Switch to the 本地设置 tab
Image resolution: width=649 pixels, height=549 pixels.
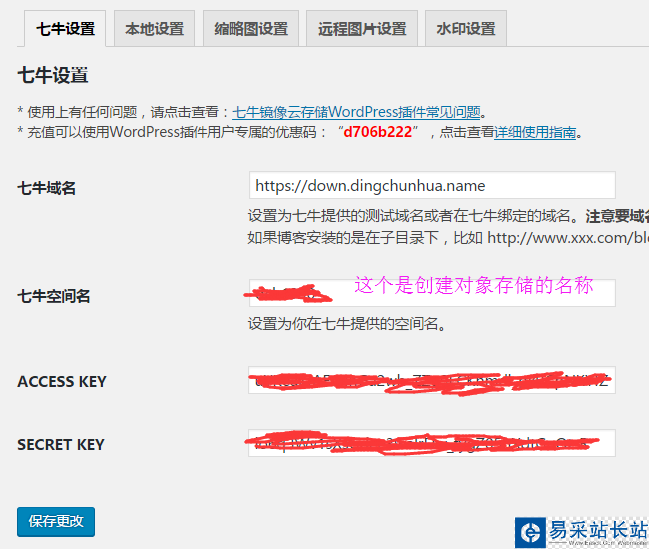point(154,29)
